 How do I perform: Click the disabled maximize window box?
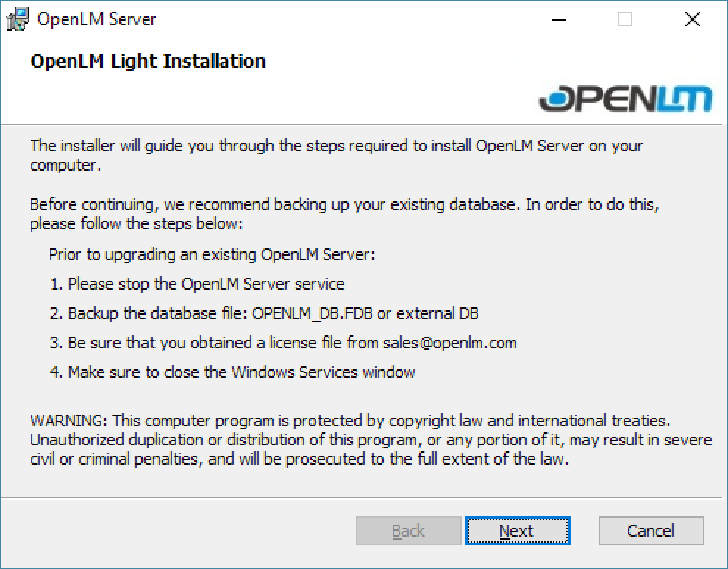(x=625, y=19)
